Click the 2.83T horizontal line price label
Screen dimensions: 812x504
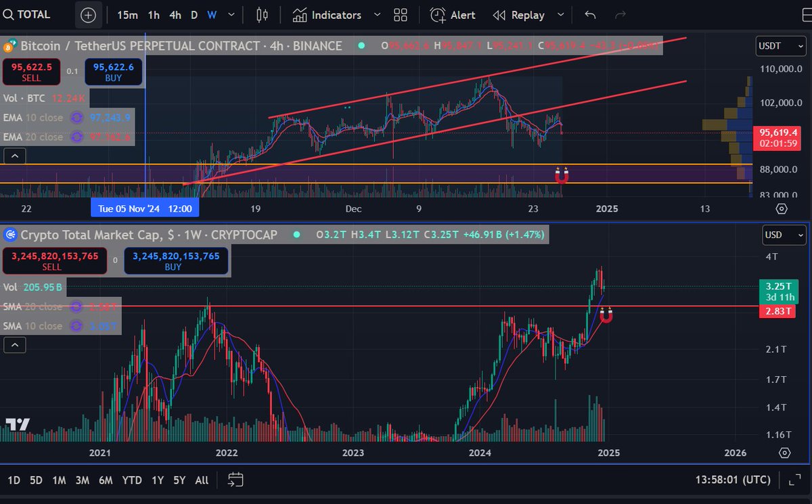coord(778,311)
